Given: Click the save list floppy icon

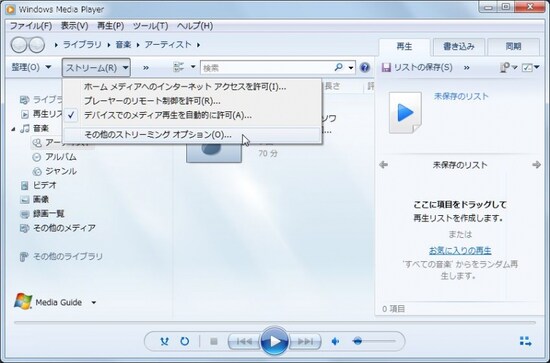Looking at the screenshot, I should tap(386, 67).
